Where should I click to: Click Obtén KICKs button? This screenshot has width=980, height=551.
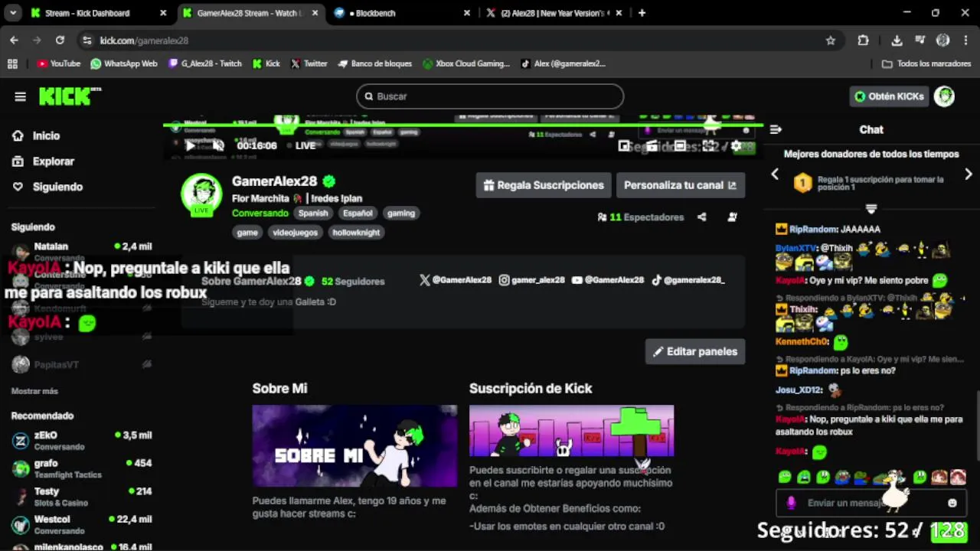point(890,96)
